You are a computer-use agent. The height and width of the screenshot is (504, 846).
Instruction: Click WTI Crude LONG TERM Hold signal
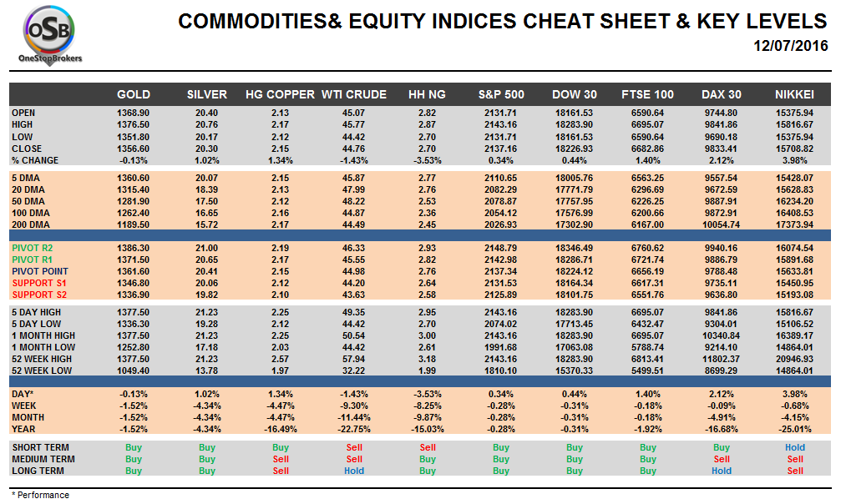coord(354,471)
